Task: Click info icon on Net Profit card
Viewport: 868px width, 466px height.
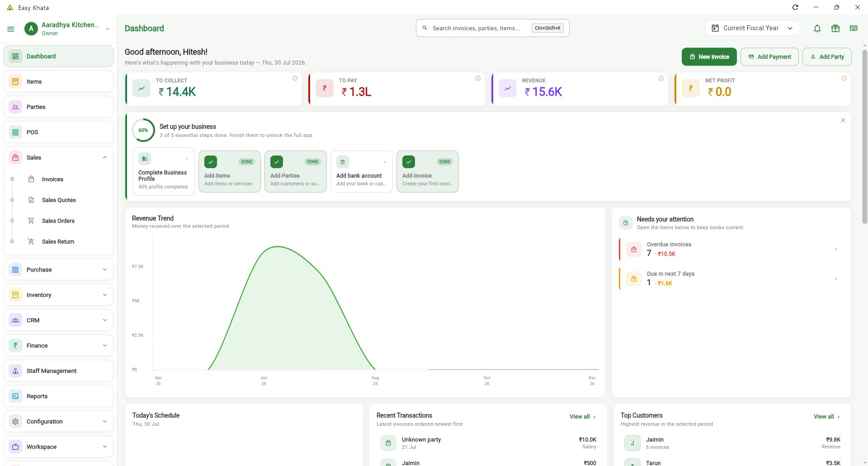Action: pos(844,79)
